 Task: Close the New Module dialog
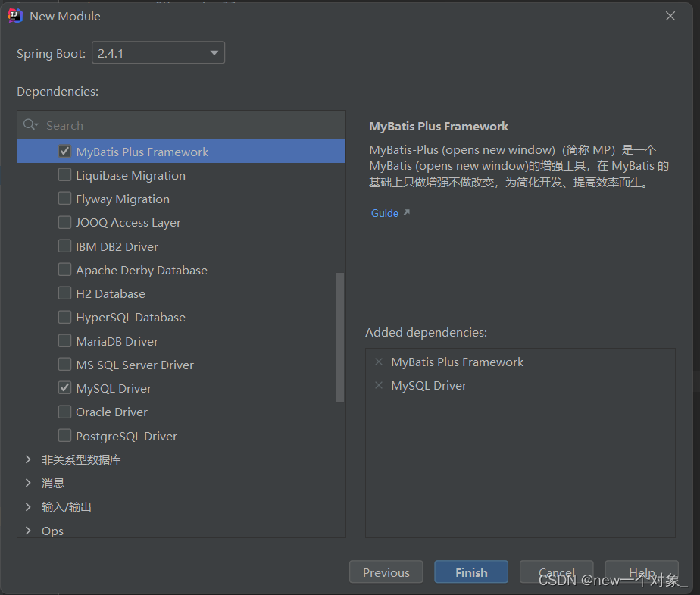670,16
